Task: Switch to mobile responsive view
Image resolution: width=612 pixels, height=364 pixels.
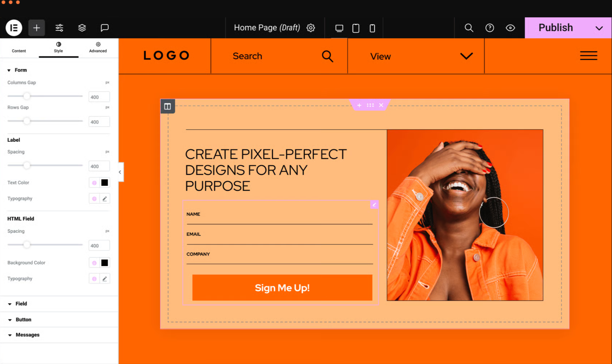Action: click(x=372, y=28)
